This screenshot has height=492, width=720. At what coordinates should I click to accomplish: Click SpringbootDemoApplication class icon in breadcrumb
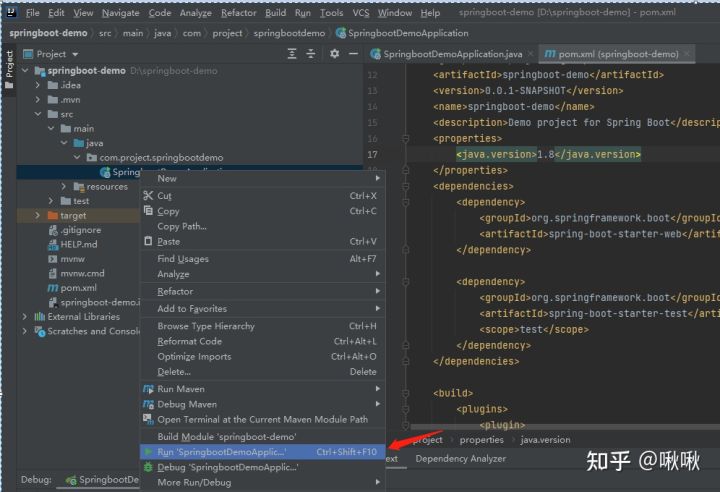(341, 33)
